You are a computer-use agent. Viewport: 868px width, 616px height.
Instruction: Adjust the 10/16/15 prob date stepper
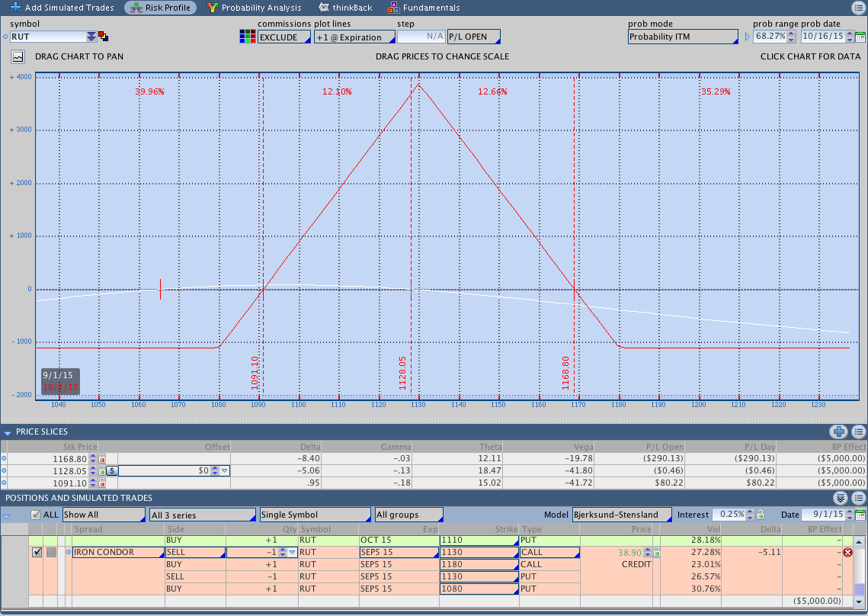pos(850,37)
